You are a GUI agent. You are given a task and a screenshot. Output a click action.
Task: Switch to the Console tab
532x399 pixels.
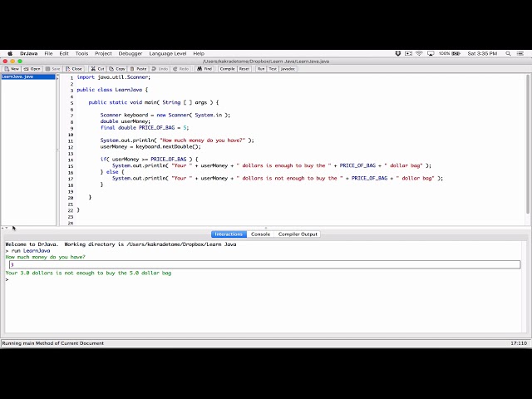tap(260, 234)
